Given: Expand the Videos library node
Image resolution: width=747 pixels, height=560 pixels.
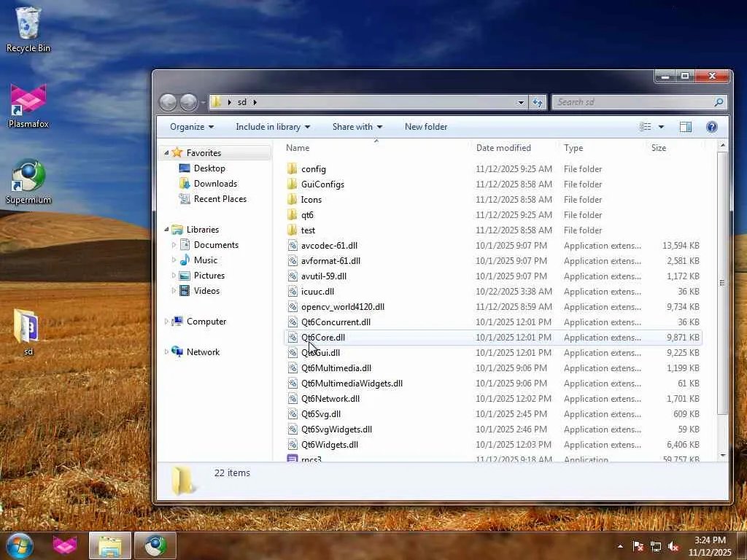Looking at the screenshot, I should 174,290.
